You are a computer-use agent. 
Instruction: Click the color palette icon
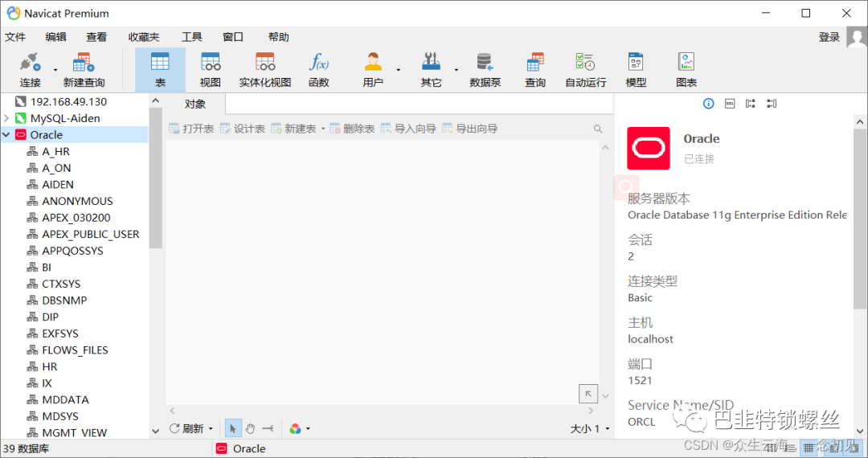(x=296, y=429)
